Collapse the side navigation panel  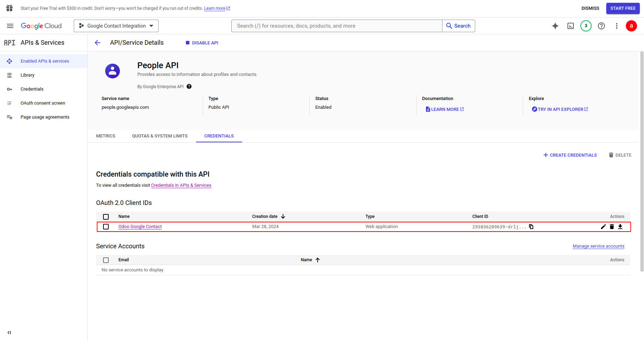click(x=9, y=333)
